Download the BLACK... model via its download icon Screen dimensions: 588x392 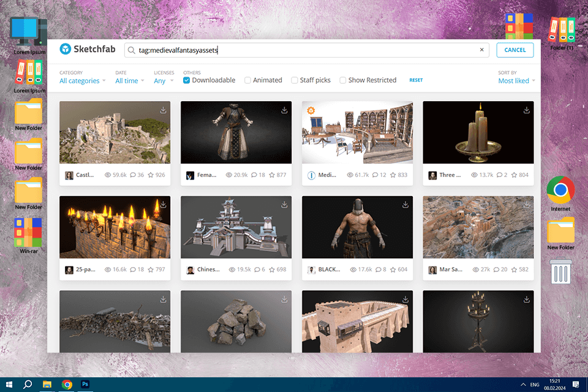[405, 205]
